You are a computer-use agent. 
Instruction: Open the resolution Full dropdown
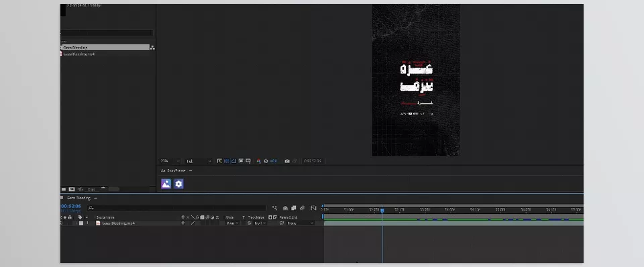pos(199,161)
